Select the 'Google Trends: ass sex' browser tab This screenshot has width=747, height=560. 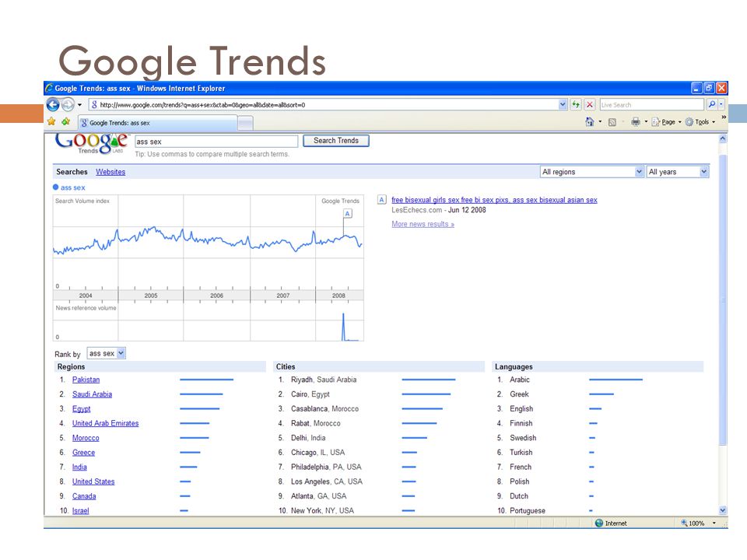pos(157,123)
